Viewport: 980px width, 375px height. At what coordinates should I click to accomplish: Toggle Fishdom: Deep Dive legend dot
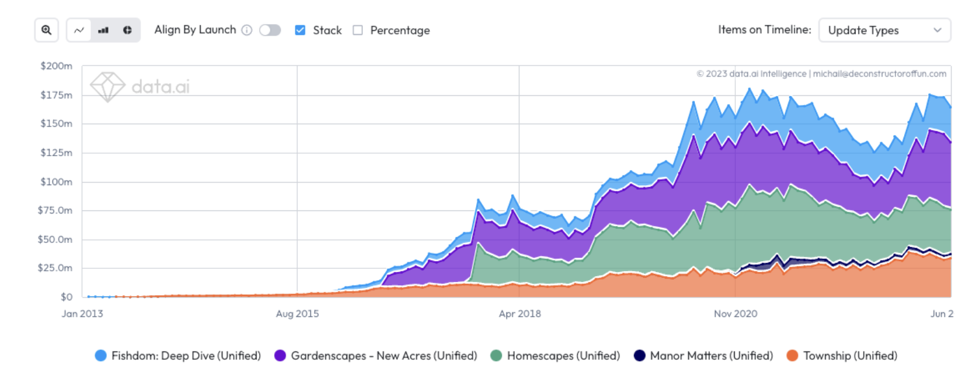point(101,356)
